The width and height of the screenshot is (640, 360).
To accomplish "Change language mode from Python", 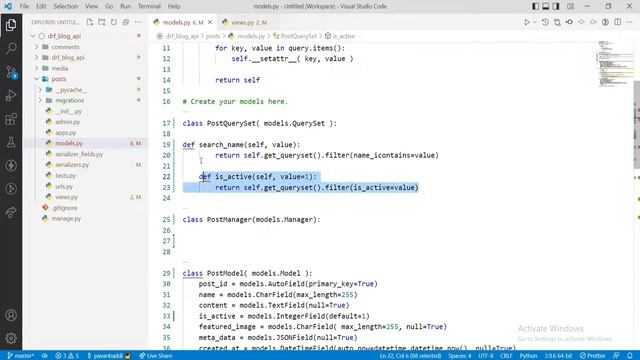I will 528,356.
